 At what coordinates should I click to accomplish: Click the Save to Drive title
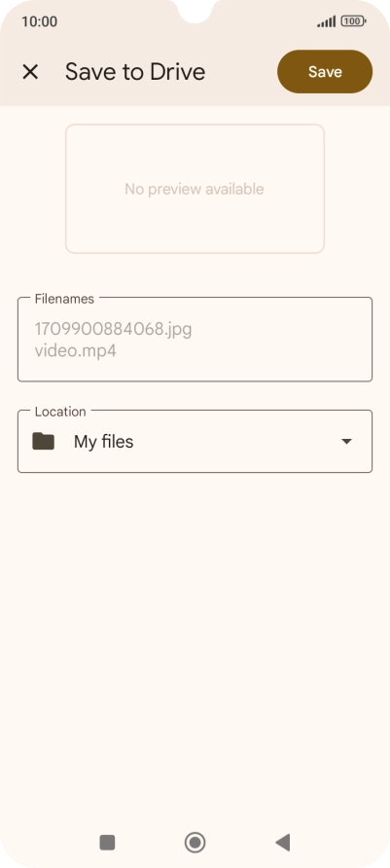(x=135, y=71)
